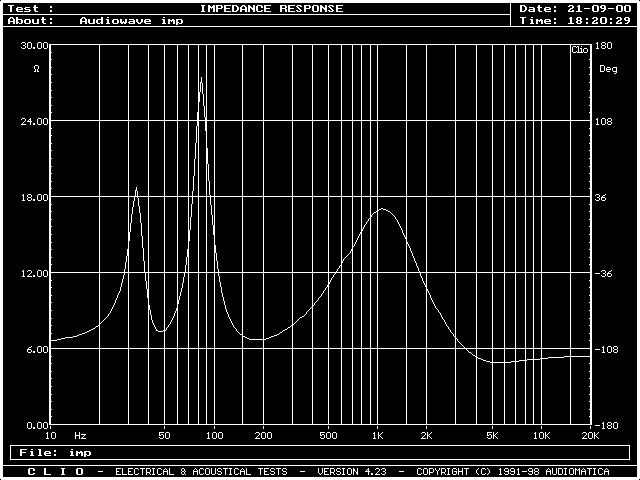
Task: Click the 180 degree axis label
Action: 604,45
